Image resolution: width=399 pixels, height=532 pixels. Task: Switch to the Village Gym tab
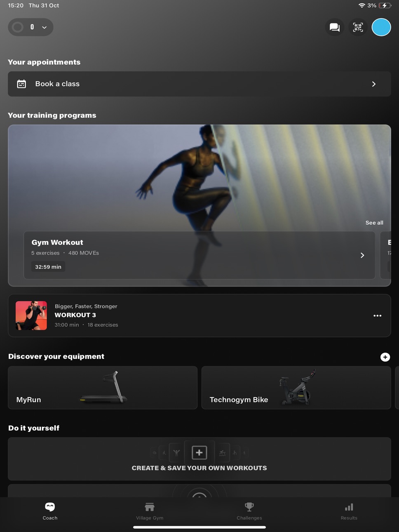point(150,511)
